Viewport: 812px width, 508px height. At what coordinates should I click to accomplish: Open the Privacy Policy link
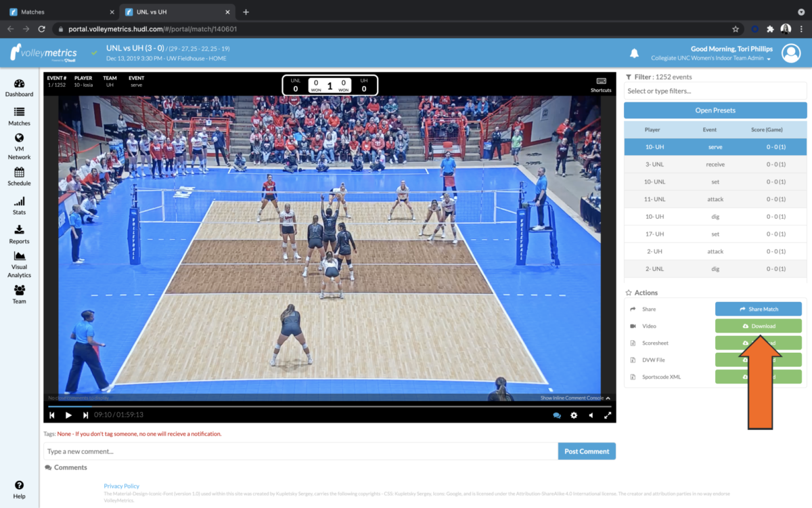coord(121,485)
